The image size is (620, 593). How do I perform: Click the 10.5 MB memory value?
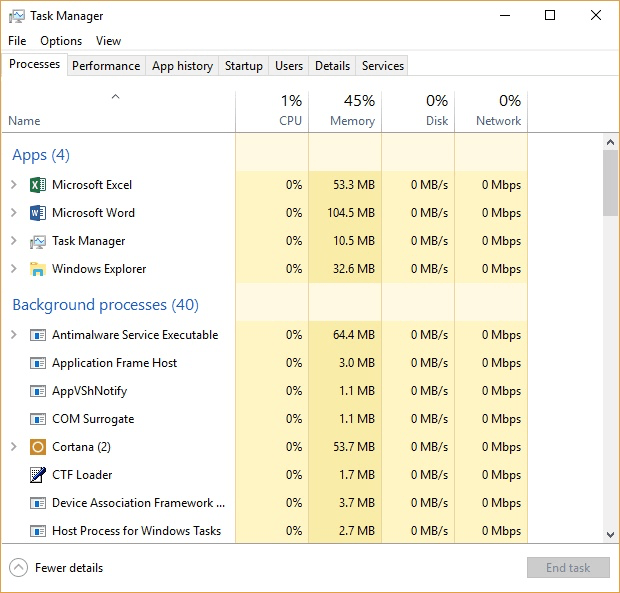[x=353, y=241]
